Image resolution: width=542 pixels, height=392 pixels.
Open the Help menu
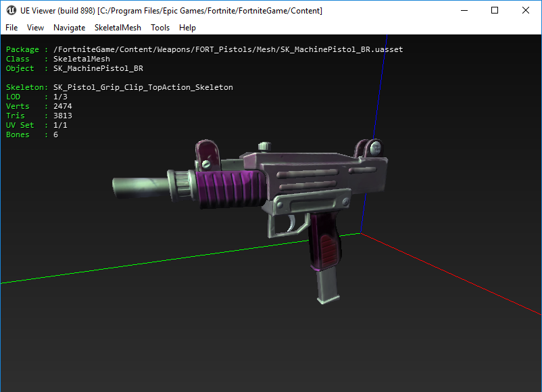point(187,28)
